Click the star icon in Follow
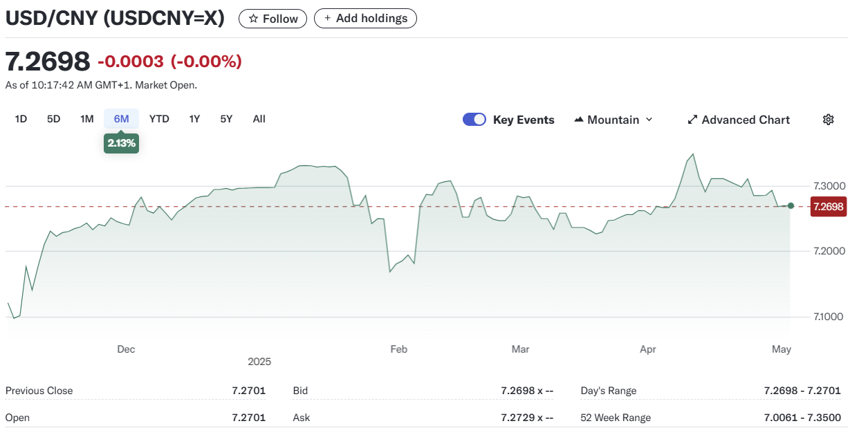This screenshot has width=868, height=437. (x=253, y=19)
